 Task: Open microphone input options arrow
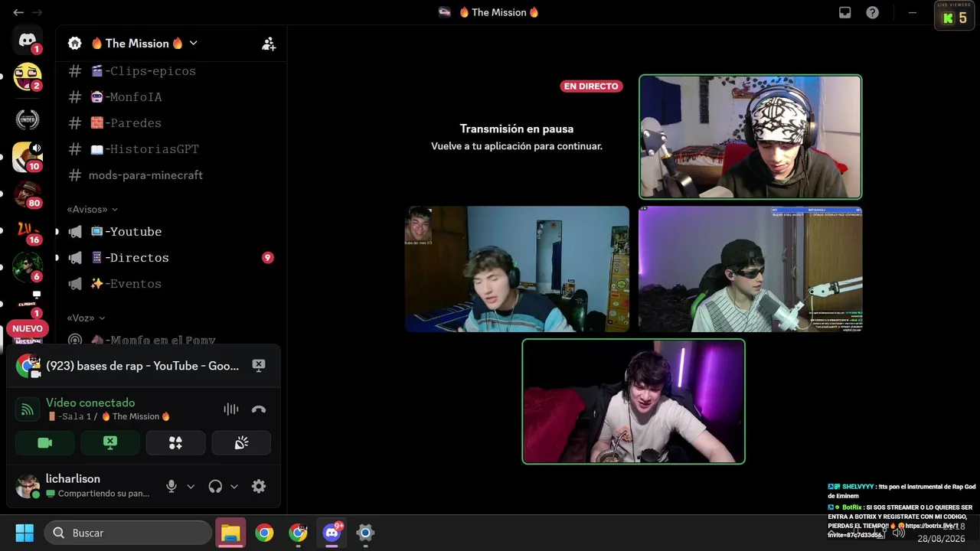191,487
